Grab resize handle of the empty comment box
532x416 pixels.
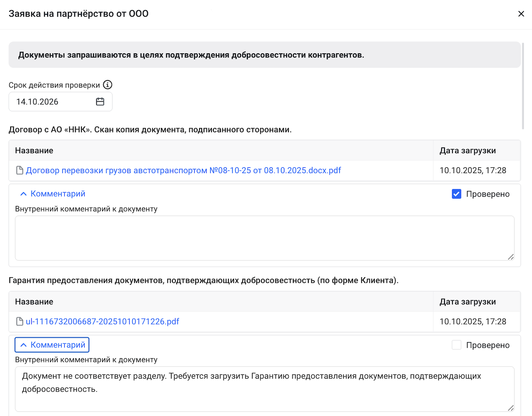510,257
